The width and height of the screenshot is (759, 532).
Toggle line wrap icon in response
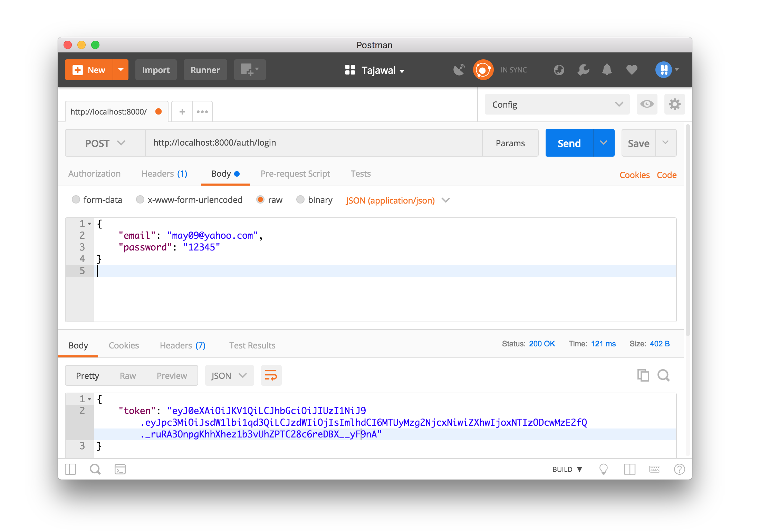point(271,375)
